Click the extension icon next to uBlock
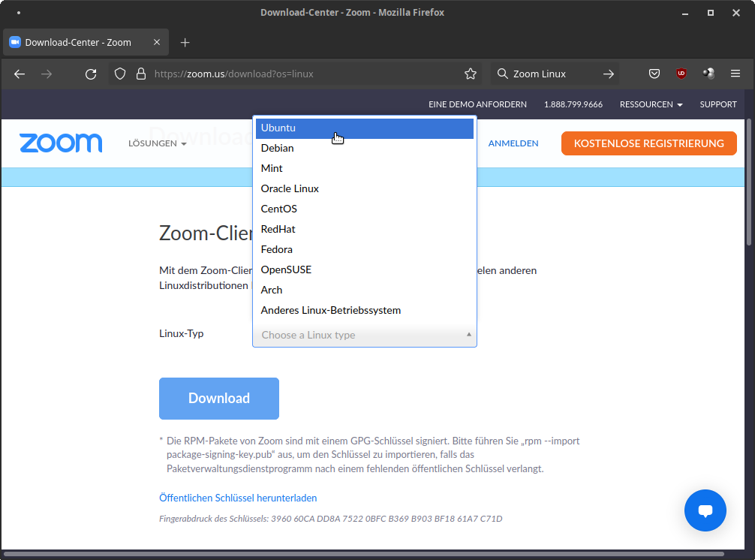 click(708, 73)
